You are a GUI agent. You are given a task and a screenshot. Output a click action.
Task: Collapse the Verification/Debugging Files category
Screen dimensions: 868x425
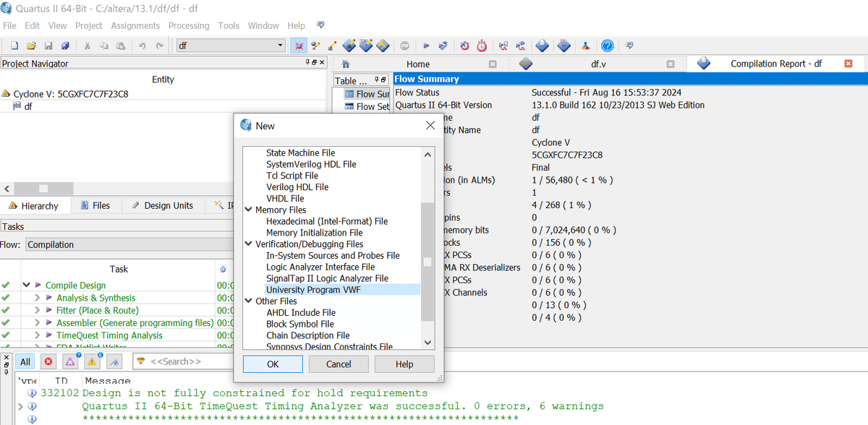pyautogui.click(x=250, y=244)
